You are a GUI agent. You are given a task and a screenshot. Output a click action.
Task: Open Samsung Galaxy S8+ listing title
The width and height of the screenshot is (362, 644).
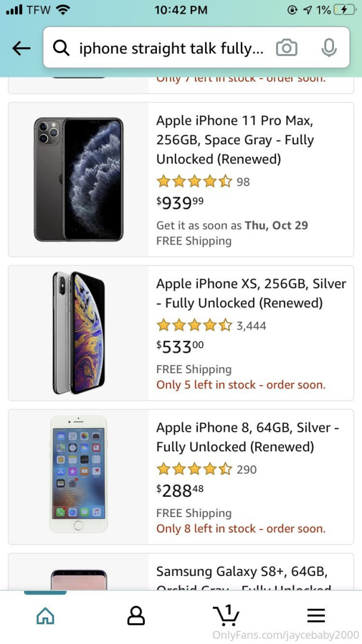click(242, 572)
